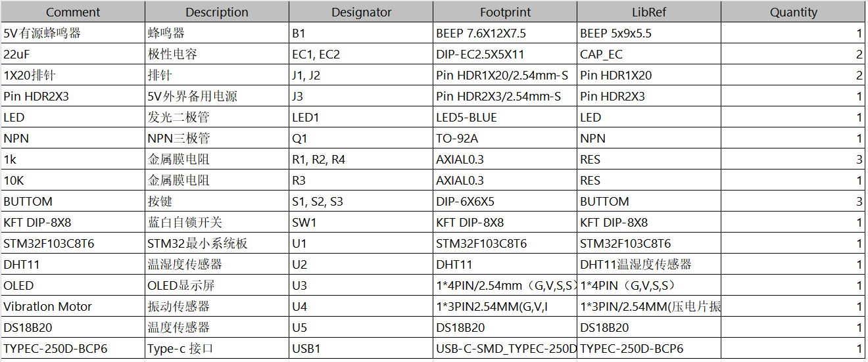Select the 22uF comment cell
Viewport: 868px width, 362px height.
coord(73,54)
